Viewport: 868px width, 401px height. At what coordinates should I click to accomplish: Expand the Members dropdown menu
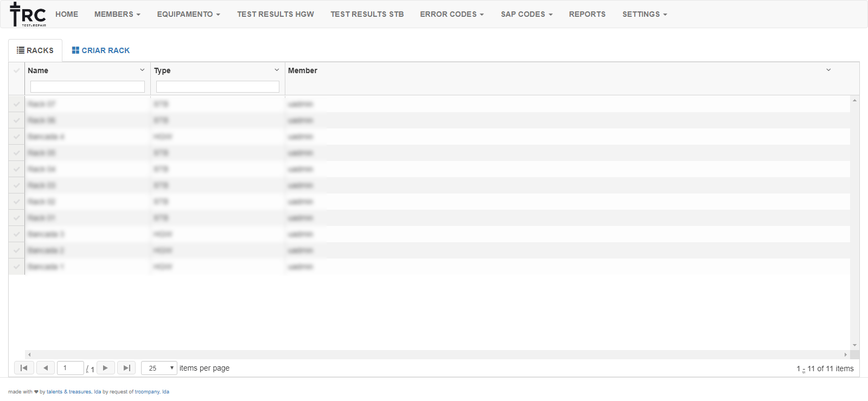coord(117,14)
